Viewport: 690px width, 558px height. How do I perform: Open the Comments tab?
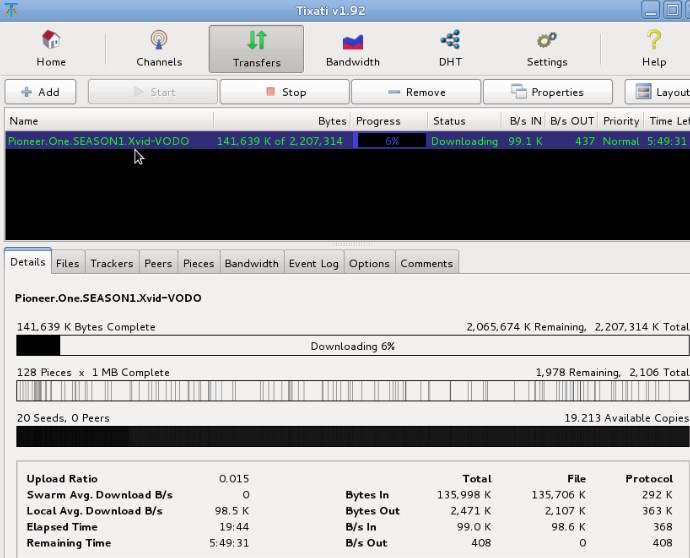(x=426, y=264)
